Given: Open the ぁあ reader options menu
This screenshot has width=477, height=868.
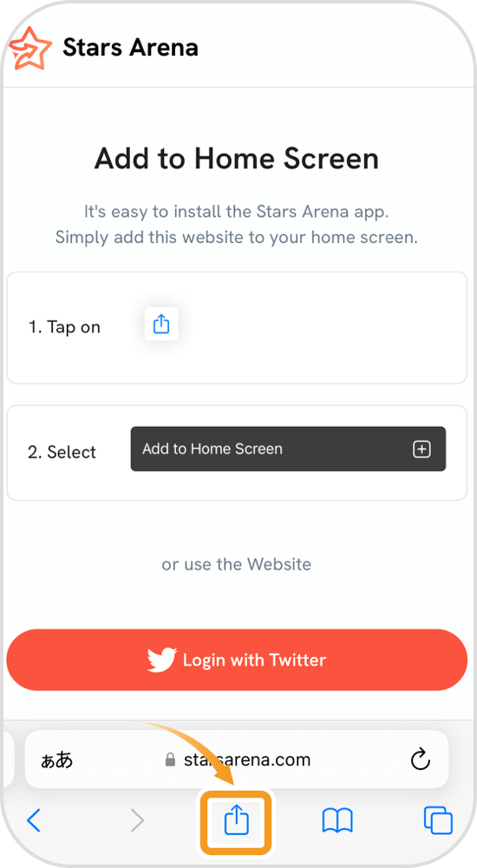Looking at the screenshot, I should [x=57, y=760].
